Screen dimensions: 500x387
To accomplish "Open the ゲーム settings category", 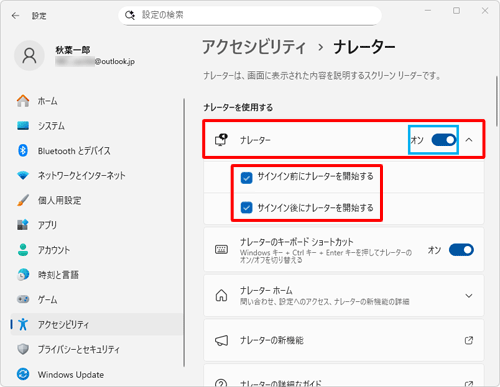I will tap(97, 299).
